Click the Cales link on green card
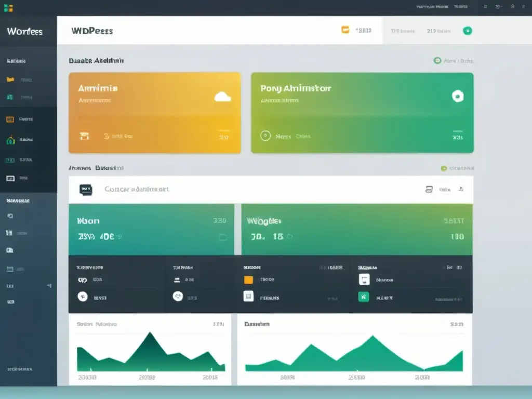Screen dimensions: 532x399 tap(303, 137)
